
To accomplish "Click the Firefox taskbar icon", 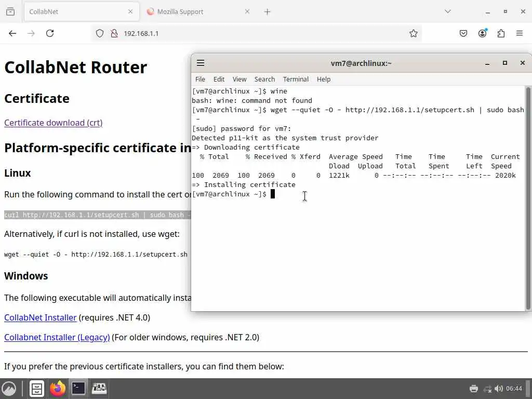I will [x=57, y=389].
